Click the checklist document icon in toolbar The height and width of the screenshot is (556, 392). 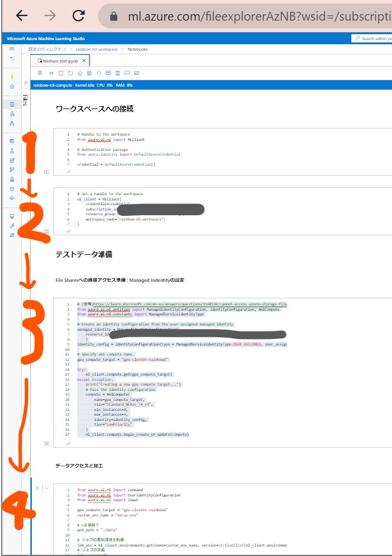pos(117,73)
